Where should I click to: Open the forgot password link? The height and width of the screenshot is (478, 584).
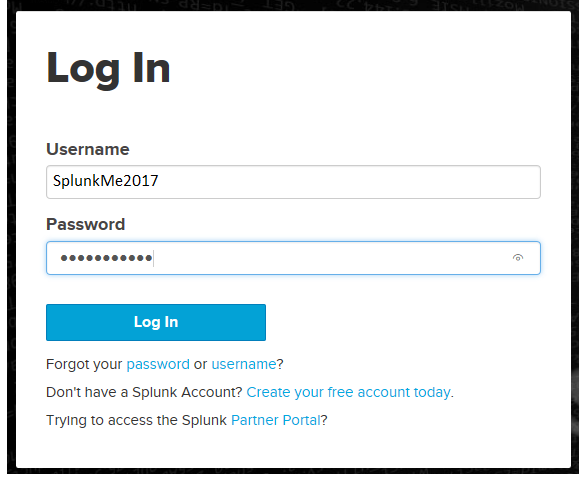pos(158,364)
